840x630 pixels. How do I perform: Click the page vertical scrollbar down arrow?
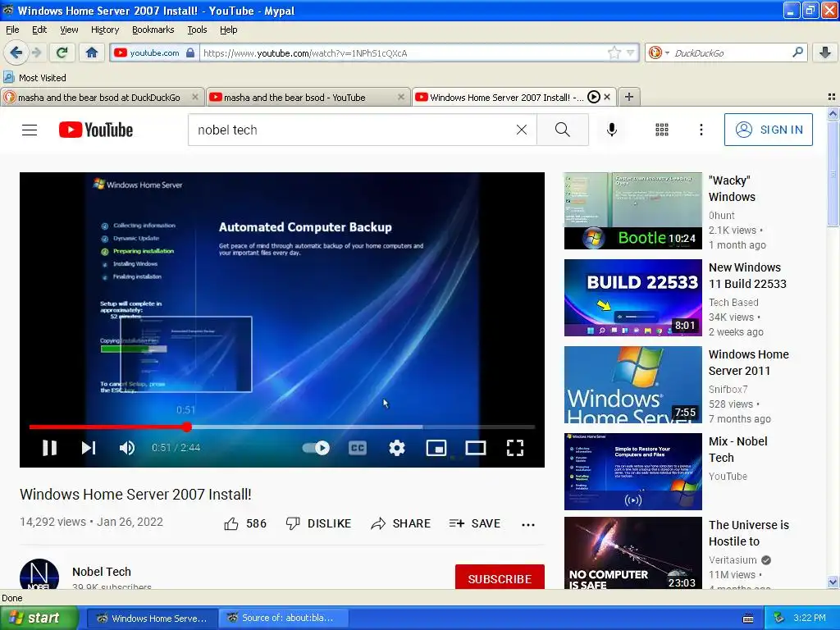833,582
